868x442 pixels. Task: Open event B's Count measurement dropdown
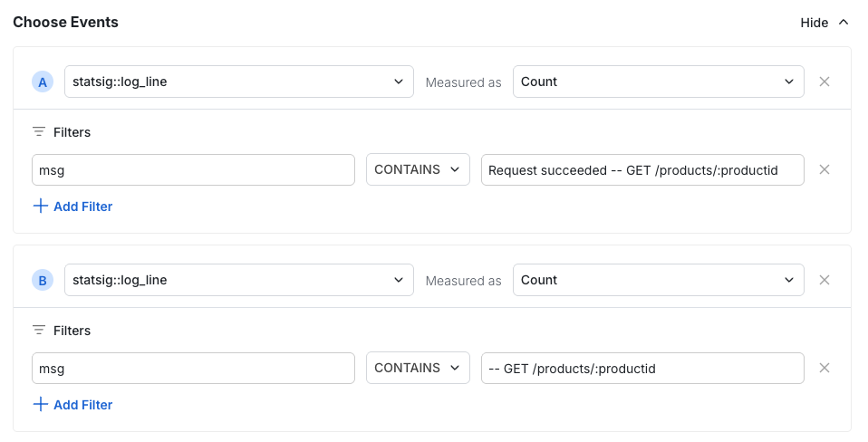[658, 280]
